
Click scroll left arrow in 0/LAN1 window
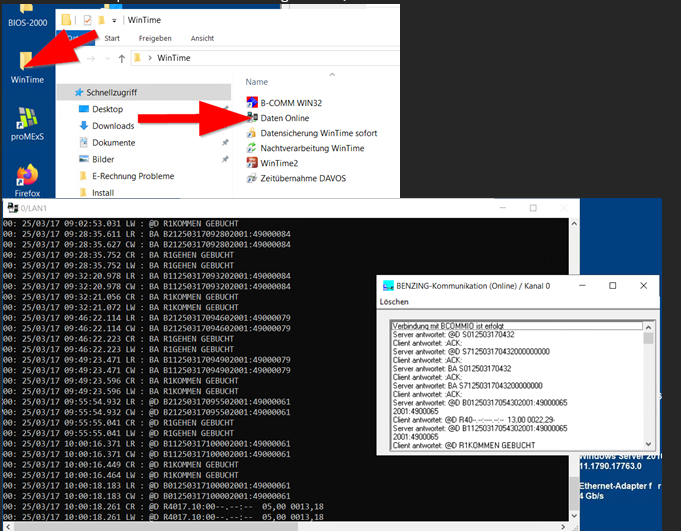pos(8,527)
